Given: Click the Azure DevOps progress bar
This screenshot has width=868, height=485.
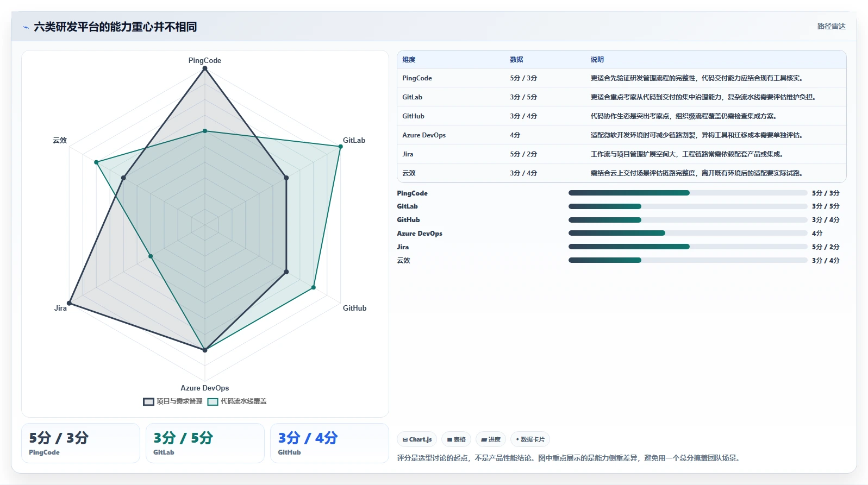Looking at the screenshot, I should 688,233.
